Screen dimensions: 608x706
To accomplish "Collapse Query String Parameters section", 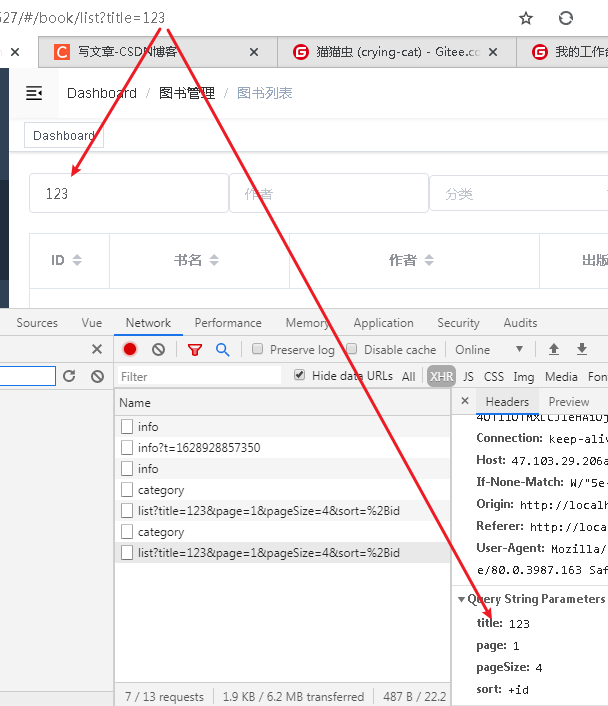I will (461, 599).
